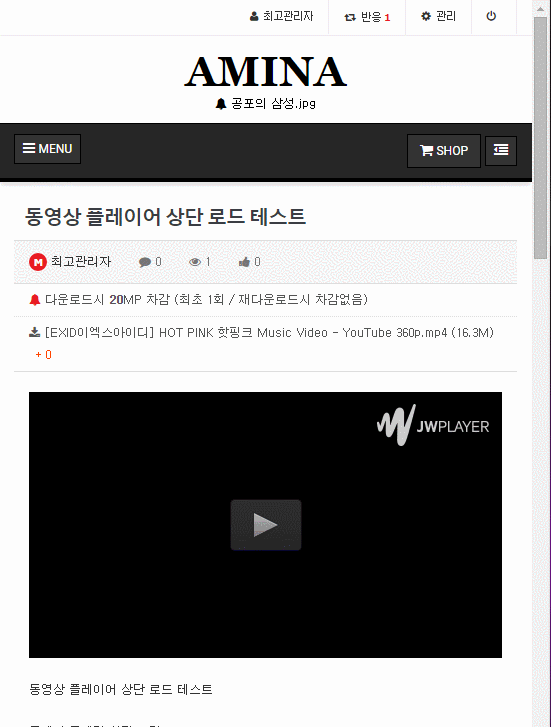Viewport: 551px width, 727px height.
Task: Toggle the sidebar indent icon button
Action: tap(501, 150)
